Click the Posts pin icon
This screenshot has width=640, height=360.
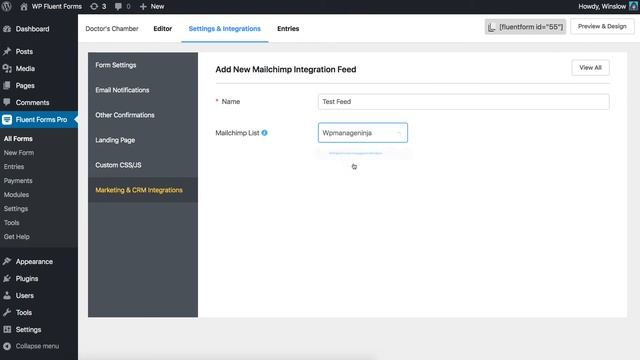[7, 51]
